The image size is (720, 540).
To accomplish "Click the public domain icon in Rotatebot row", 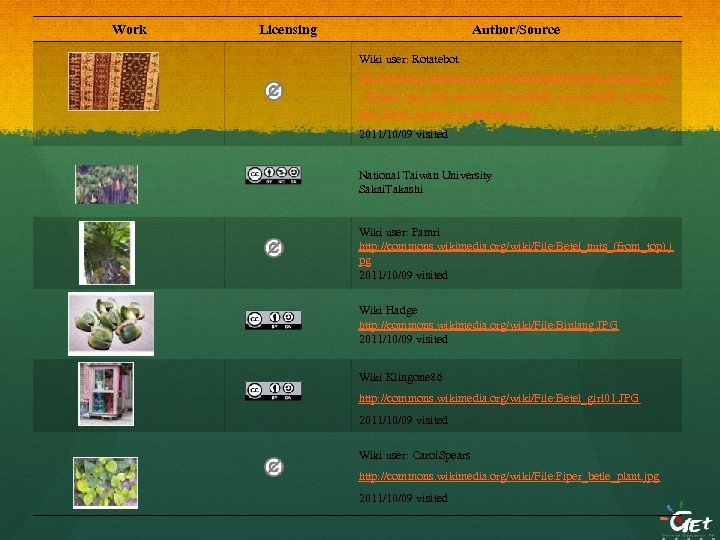I will tap(274, 91).
